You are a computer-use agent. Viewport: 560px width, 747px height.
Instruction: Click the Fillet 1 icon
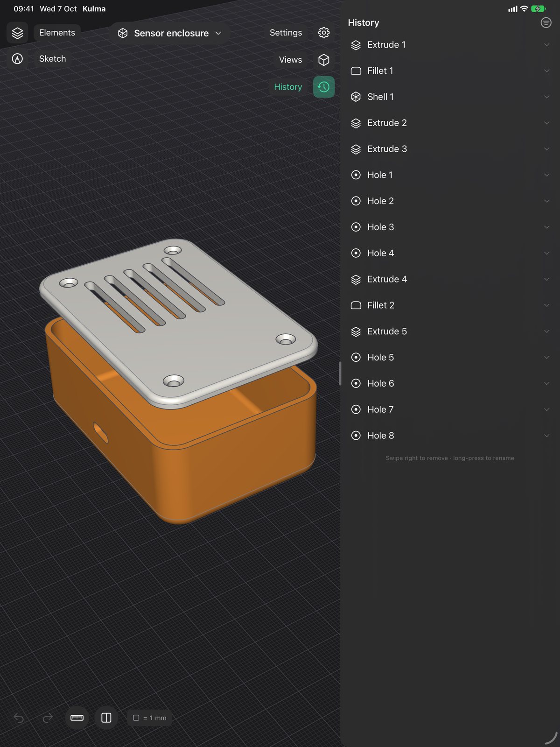point(356,71)
